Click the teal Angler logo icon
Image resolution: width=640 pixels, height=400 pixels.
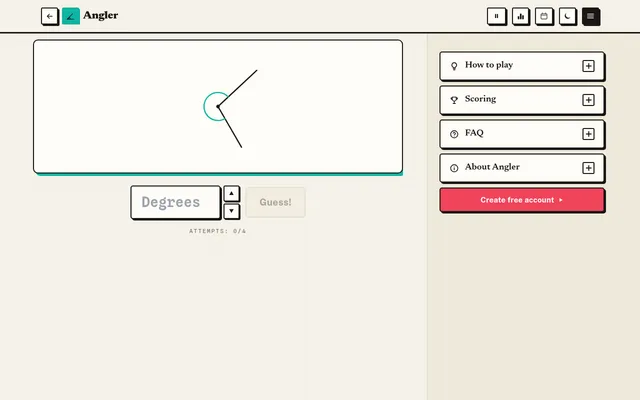point(71,16)
